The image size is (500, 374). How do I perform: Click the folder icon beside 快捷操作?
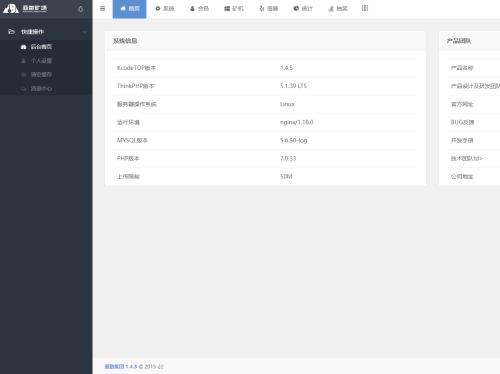[11, 32]
